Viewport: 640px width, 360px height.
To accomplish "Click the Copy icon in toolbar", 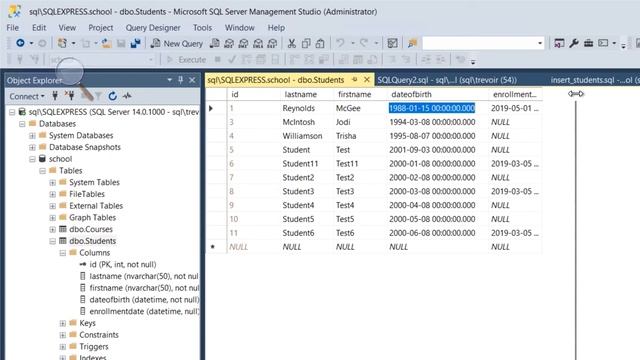I will (x=306, y=43).
